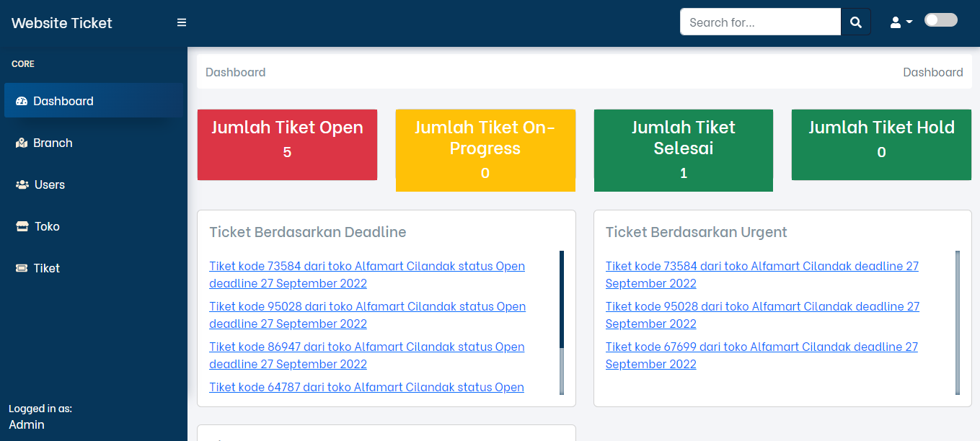
Task: Focus the Search for... input field
Action: (x=760, y=22)
